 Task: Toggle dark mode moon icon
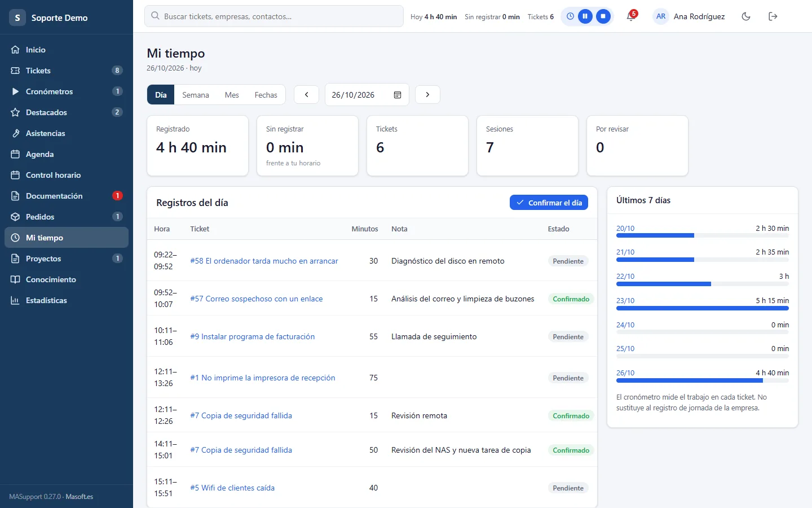click(x=746, y=16)
